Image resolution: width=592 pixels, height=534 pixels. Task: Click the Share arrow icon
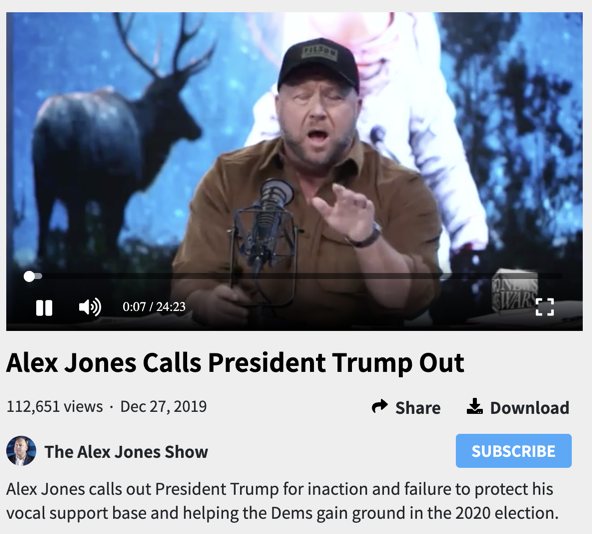click(379, 406)
